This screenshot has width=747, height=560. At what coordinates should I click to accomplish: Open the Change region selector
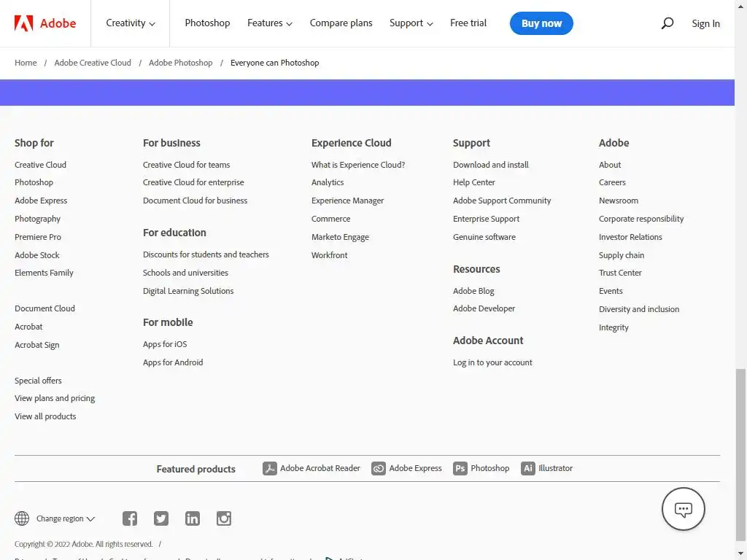tap(66, 518)
